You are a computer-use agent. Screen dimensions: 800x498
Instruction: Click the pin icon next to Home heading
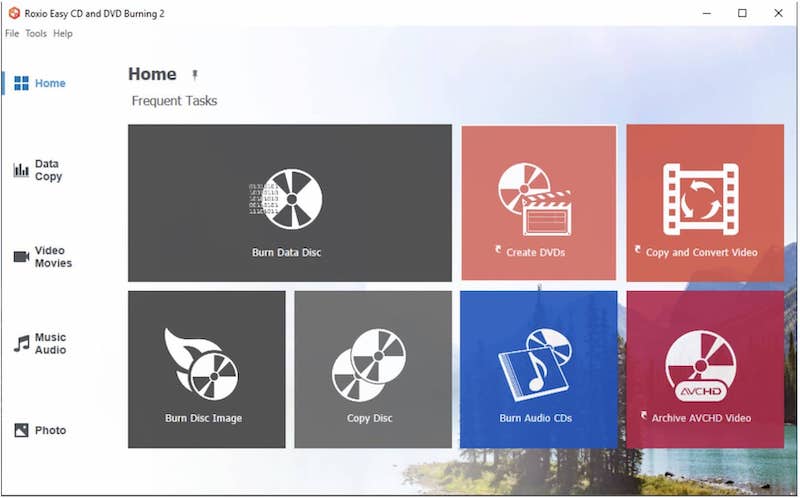(194, 76)
